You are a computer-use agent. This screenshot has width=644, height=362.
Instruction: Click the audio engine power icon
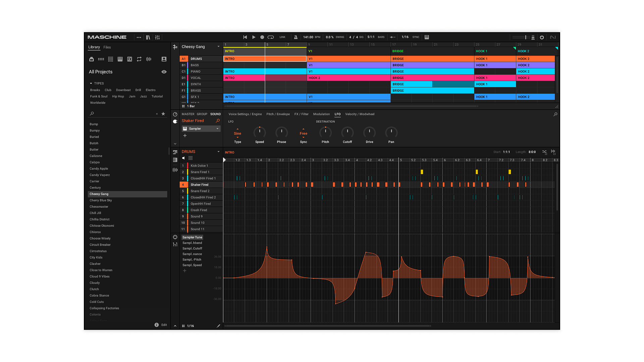pos(542,37)
